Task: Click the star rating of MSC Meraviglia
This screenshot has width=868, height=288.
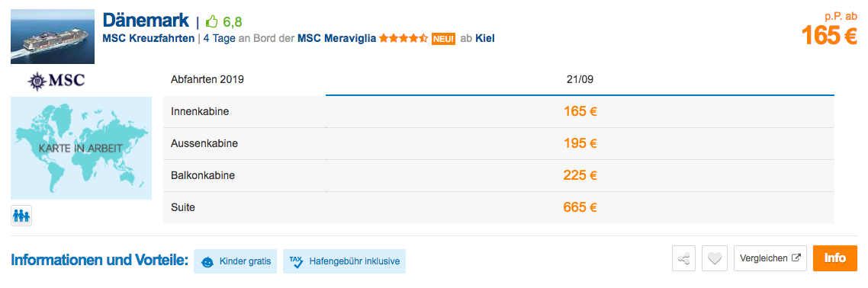Action: pyautogui.click(x=403, y=39)
